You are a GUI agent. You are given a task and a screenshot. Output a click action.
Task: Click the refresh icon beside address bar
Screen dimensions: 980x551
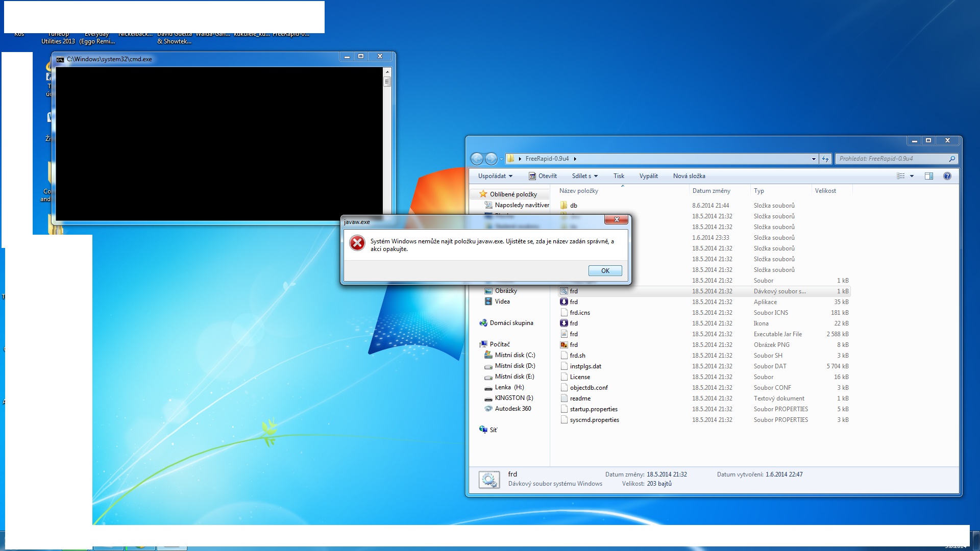click(825, 159)
